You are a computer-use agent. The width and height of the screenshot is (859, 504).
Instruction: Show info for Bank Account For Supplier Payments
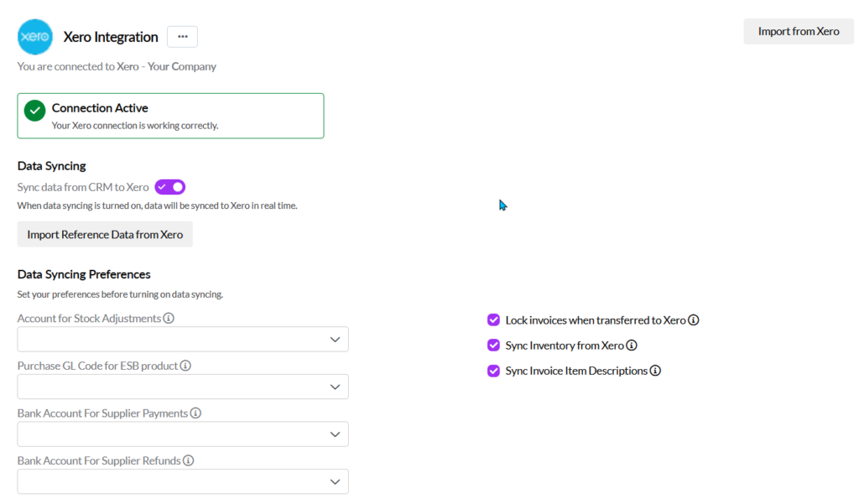pos(195,413)
